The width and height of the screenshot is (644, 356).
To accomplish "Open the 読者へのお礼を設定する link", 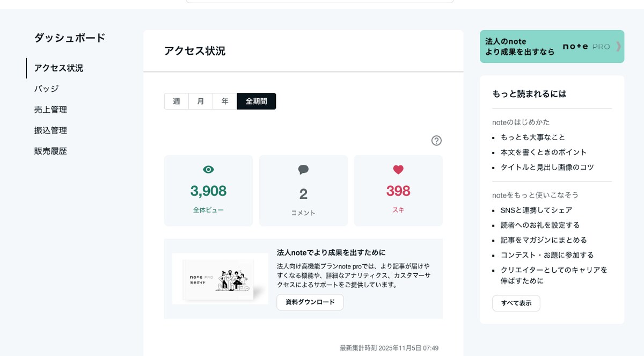I will pyautogui.click(x=540, y=225).
